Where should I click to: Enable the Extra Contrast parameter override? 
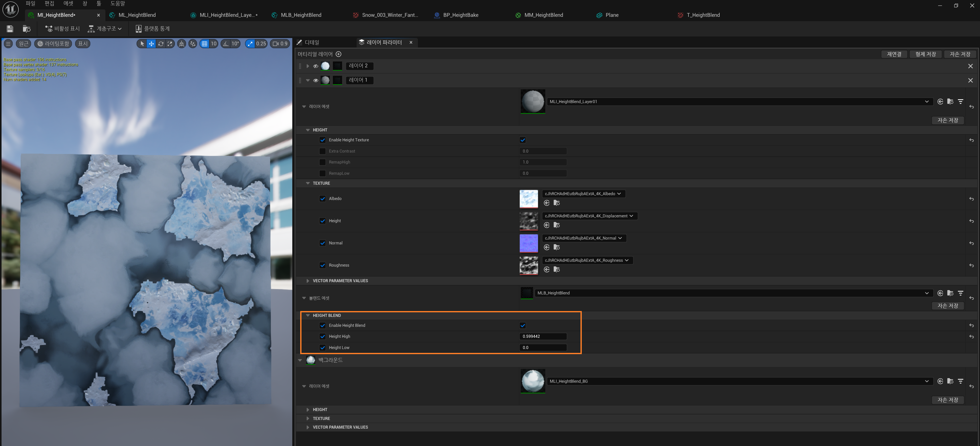[x=323, y=151]
